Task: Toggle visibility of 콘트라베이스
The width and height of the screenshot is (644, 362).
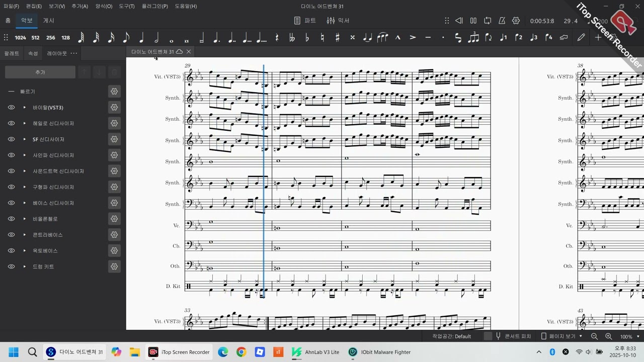Action: [11, 235]
